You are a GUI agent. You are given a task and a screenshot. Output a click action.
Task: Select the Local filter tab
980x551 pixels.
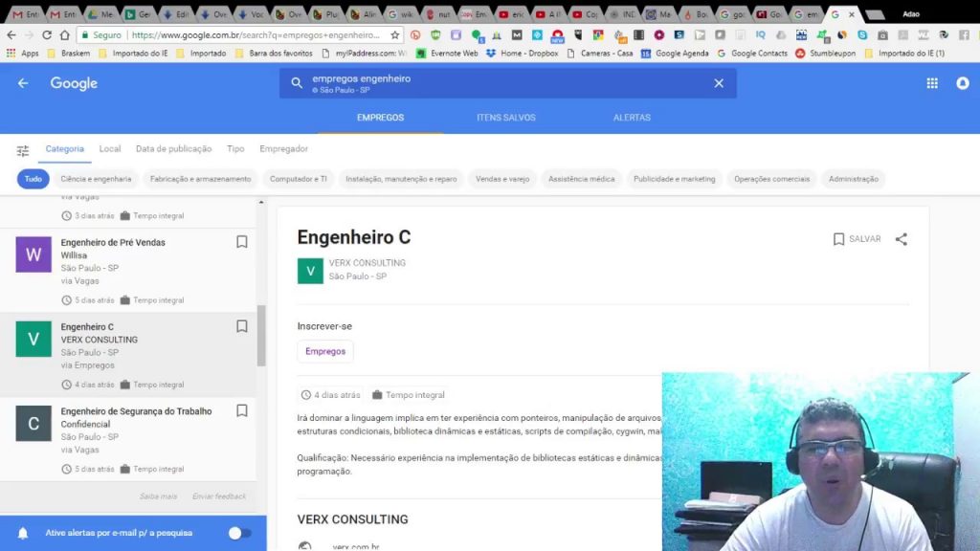click(110, 148)
